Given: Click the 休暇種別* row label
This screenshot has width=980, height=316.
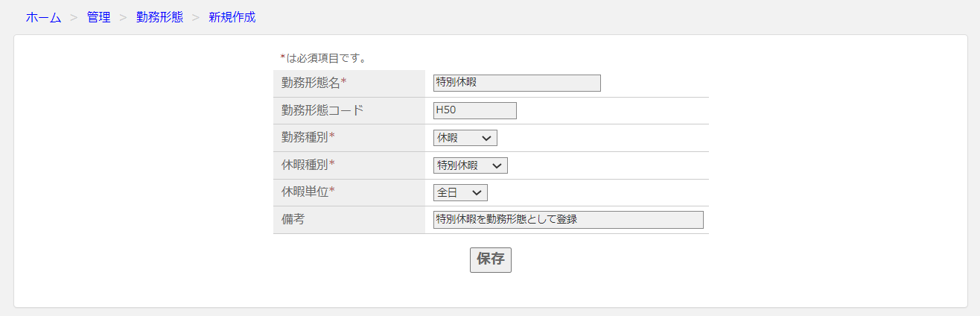Looking at the screenshot, I should coord(308,165).
